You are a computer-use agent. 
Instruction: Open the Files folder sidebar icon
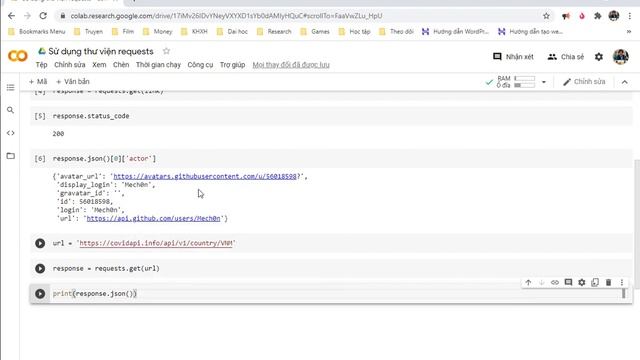point(11,156)
